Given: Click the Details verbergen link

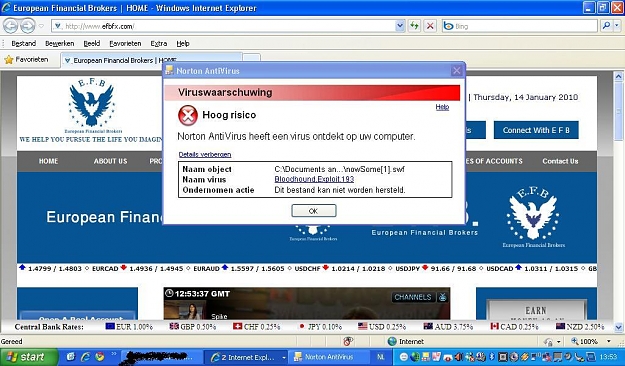Looking at the screenshot, I should [205, 155].
